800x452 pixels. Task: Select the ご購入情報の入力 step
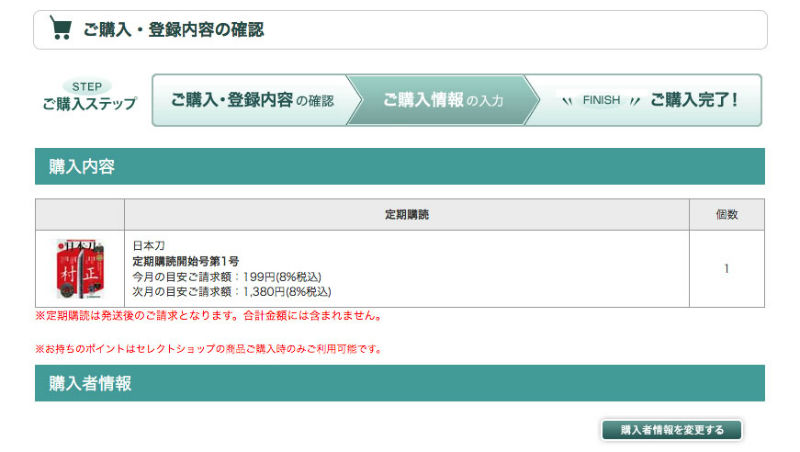(x=442, y=100)
